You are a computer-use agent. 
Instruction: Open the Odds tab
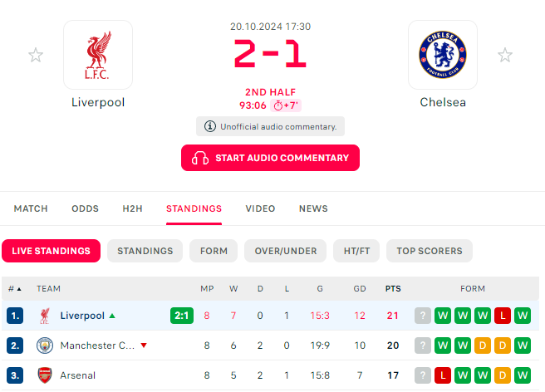click(85, 208)
